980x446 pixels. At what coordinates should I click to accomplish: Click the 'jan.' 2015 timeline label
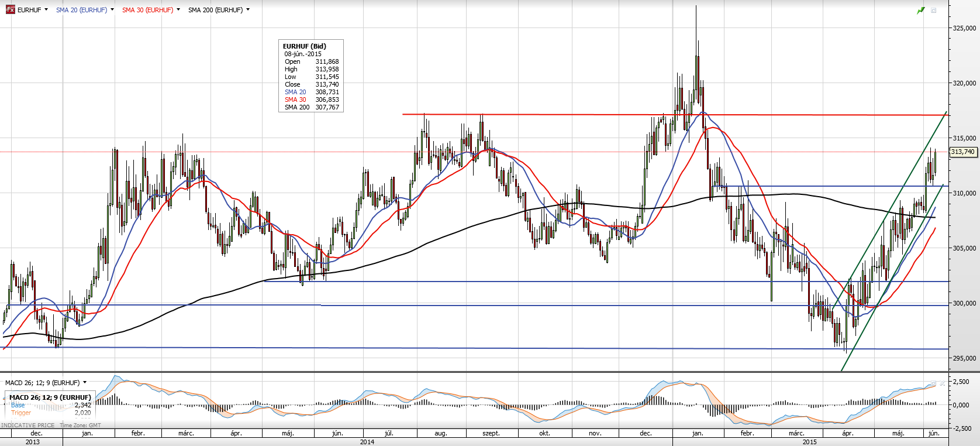click(698, 433)
